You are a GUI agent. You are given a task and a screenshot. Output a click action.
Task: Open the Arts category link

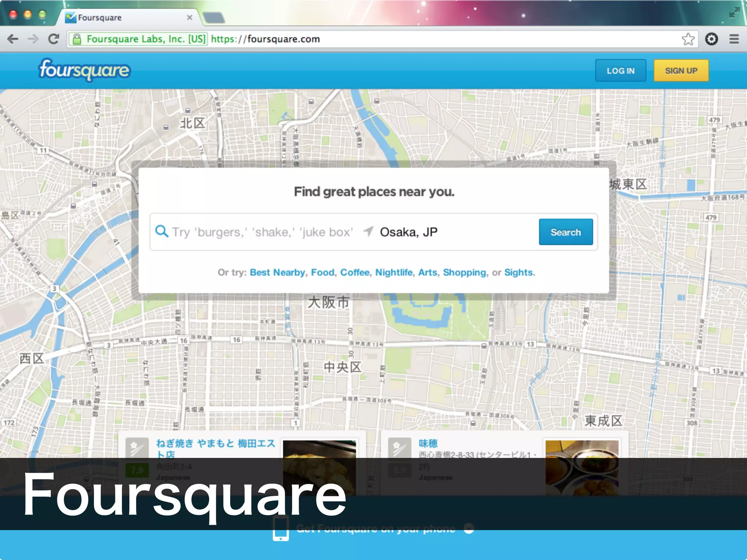coord(427,272)
